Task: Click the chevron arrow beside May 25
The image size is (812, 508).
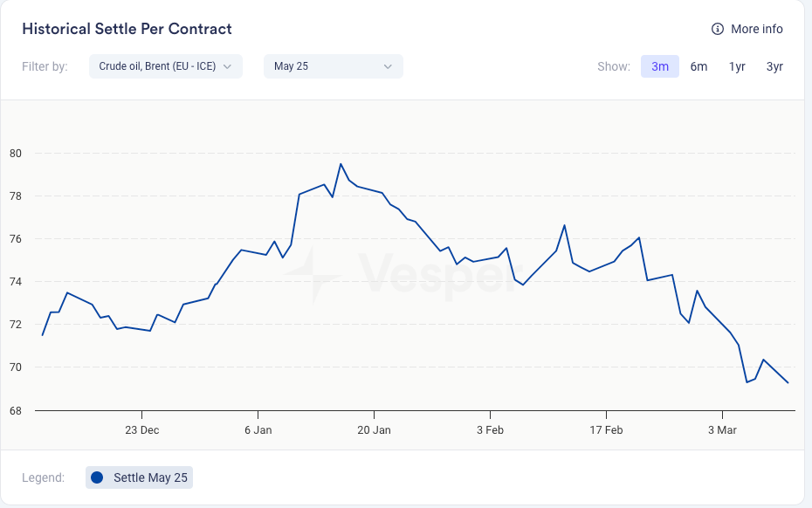Action: coord(389,66)
